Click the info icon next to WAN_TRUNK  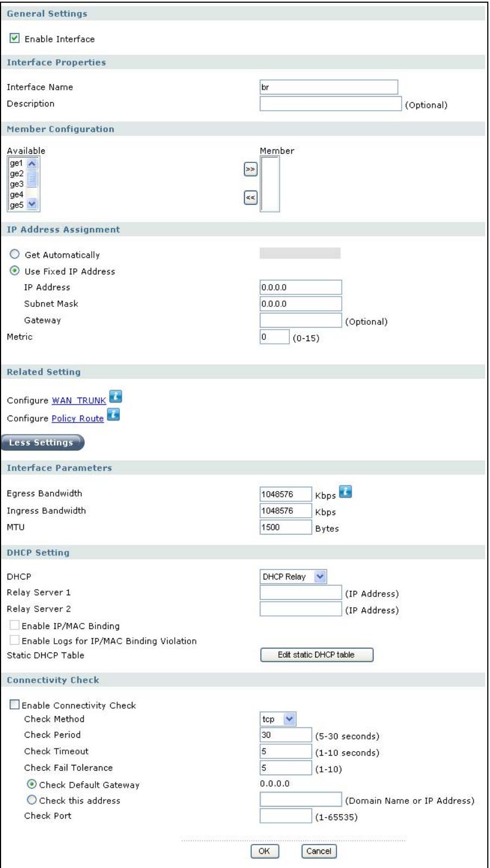click(x=115, y=397)
